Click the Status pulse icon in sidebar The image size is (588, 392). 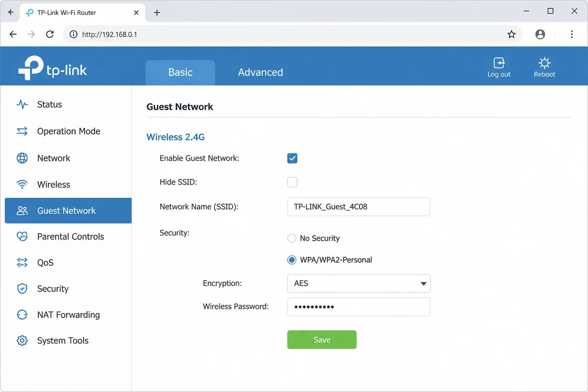tap(22, 105)
